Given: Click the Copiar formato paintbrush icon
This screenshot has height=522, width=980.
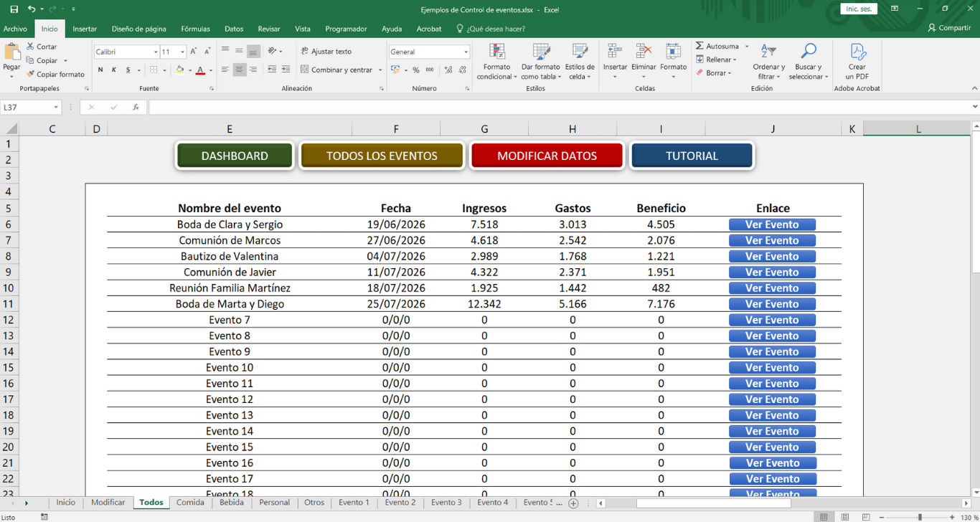Looking at the screenshot, I should point(31,74).
